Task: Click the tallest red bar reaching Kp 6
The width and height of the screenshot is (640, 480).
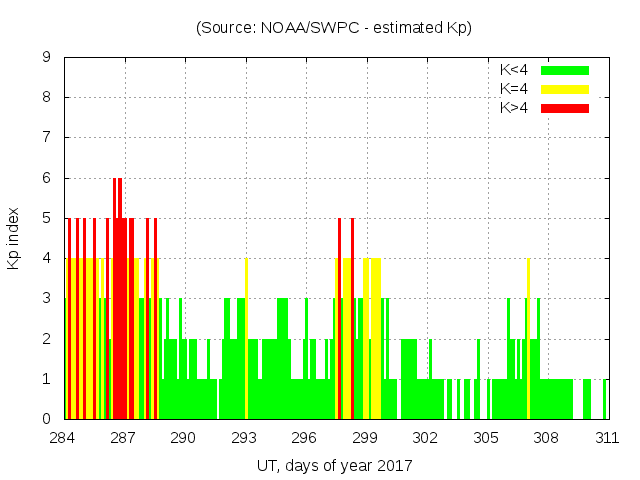Action: [117, 300]
